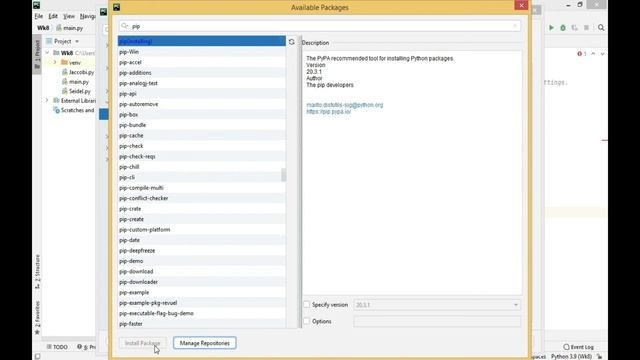
Task: Close the Available Packages dialog
Action: 521,5
